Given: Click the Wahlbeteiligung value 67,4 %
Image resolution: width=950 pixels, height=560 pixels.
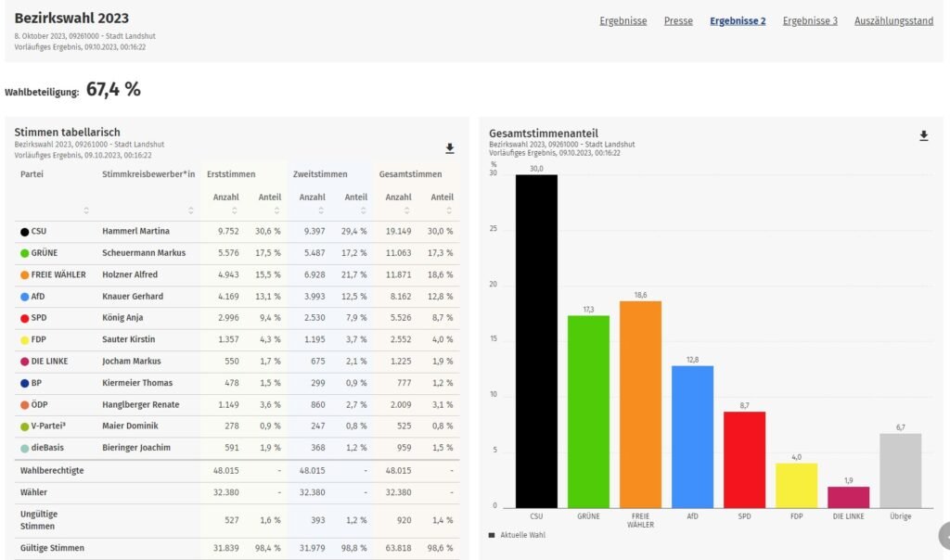Looking at the screenshot, I should (x=113, y=90).
